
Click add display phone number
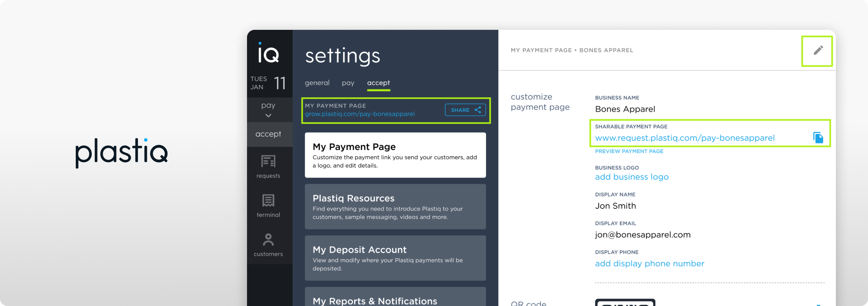650,264
